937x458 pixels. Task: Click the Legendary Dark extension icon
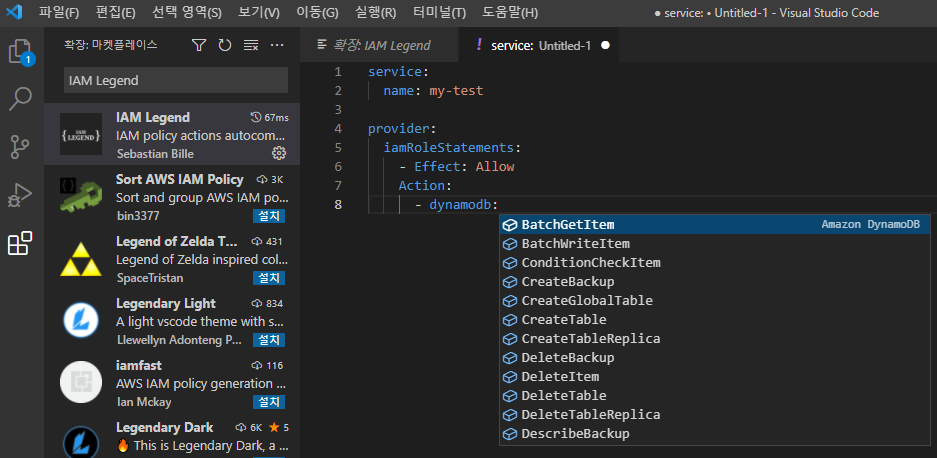click(x=81, y=441)
